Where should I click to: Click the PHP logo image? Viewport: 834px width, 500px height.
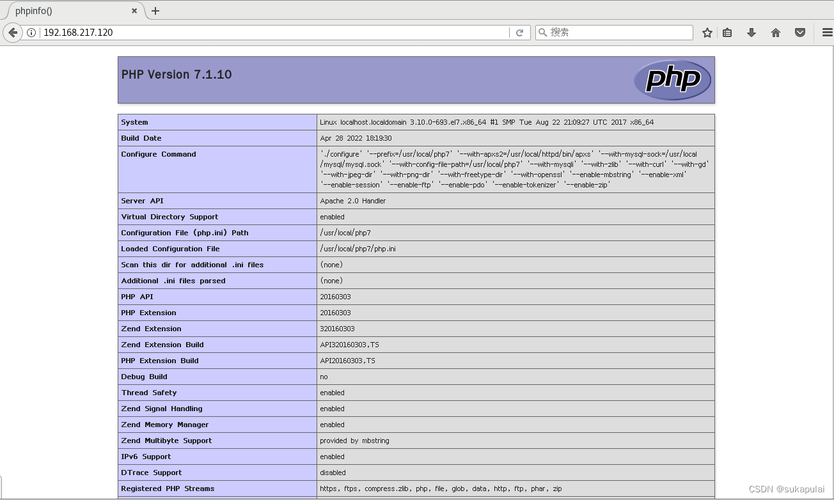pyautogui.click(x=673, y=80)
